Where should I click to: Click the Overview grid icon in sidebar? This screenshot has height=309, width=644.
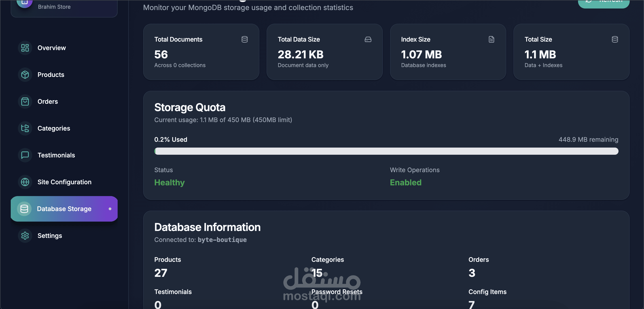coord(25,48)
